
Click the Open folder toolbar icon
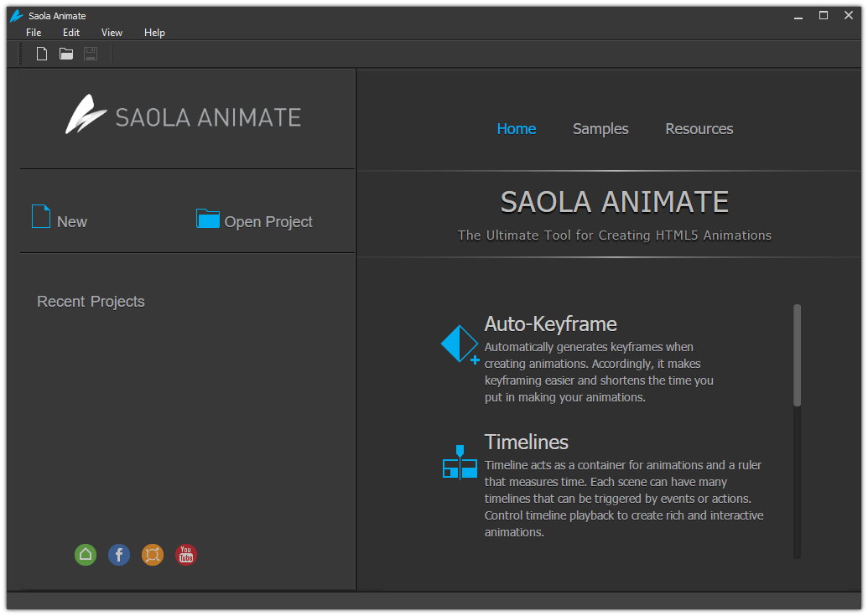point(65,53)
